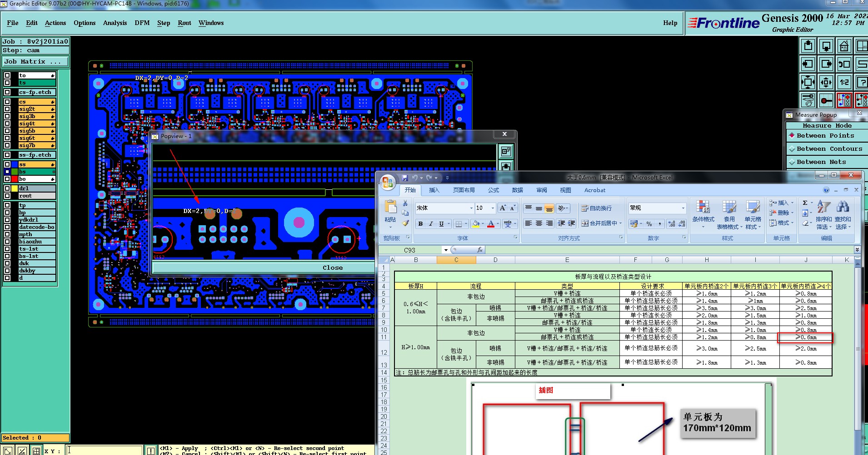Click the percent style icon in Excel
The image size is (868, 455).
pyautogui.click(x=649, y=223)
